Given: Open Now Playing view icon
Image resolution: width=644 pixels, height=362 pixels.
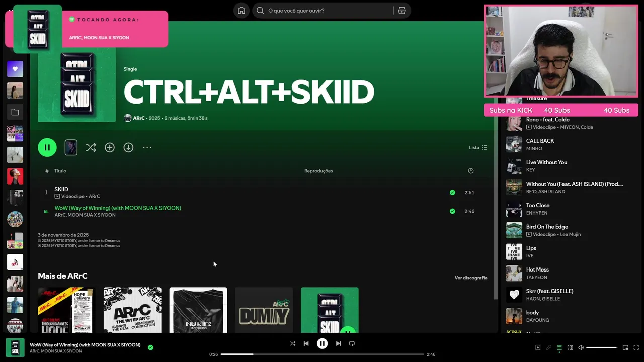Looking at the screenshot, I should tap(538, 348).
